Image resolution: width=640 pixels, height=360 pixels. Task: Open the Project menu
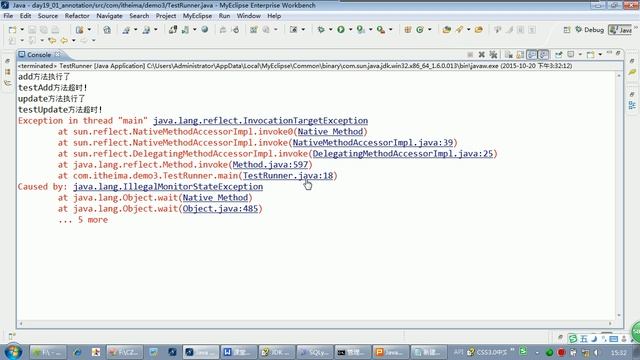166,16
